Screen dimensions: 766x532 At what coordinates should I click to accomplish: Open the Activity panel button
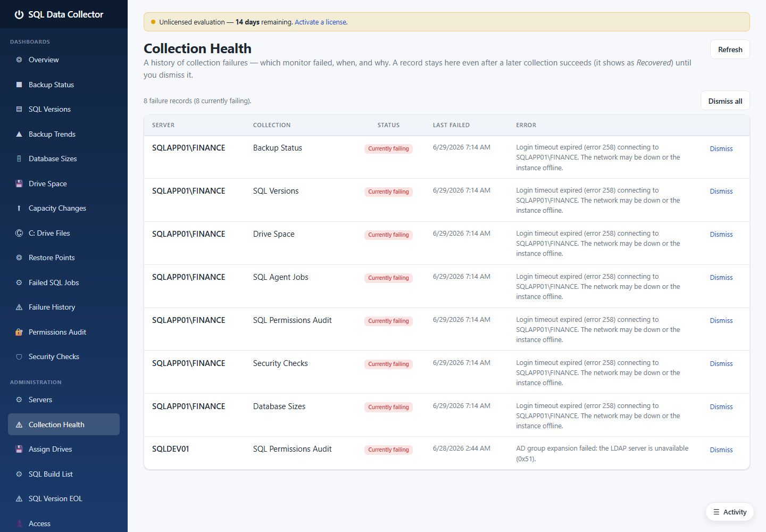point(730,512)
